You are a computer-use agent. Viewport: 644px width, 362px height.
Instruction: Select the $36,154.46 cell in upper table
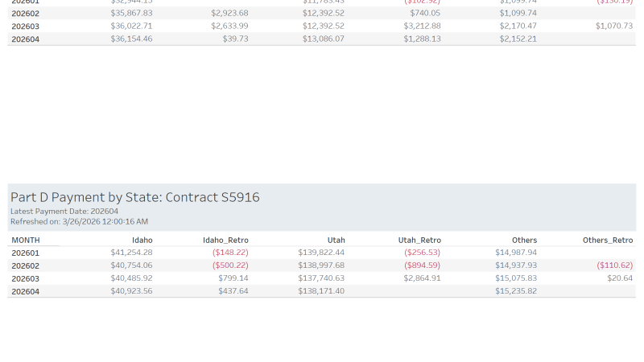[x=131, y=39]
